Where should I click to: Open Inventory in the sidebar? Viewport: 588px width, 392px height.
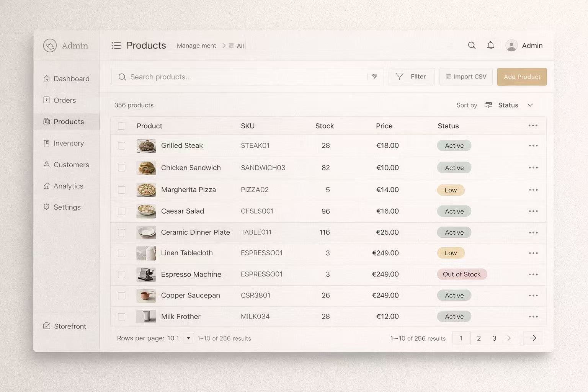68,143
